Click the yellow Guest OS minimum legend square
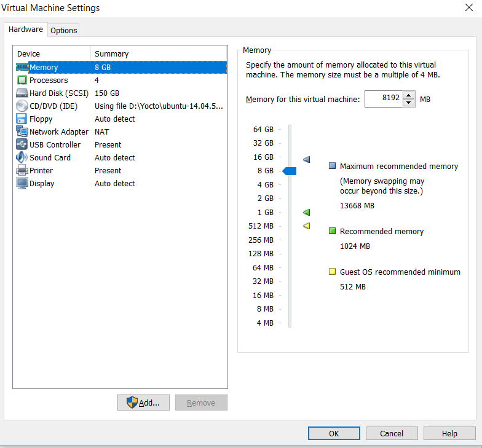Image resolution: width=482 pixels, height=448 pixels. point(332,272)
